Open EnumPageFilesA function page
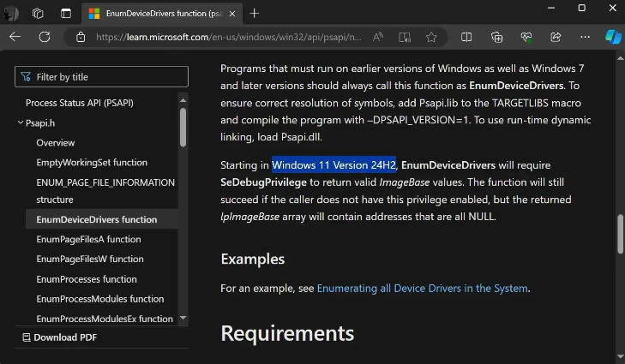 [88, 239]
